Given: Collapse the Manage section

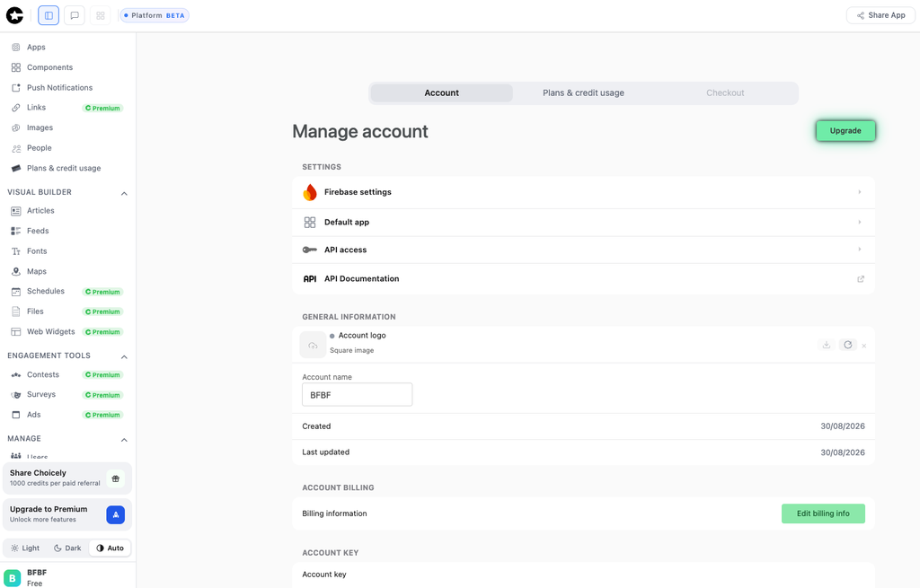Looking at the screenshot, I should (x=124, y=440).
